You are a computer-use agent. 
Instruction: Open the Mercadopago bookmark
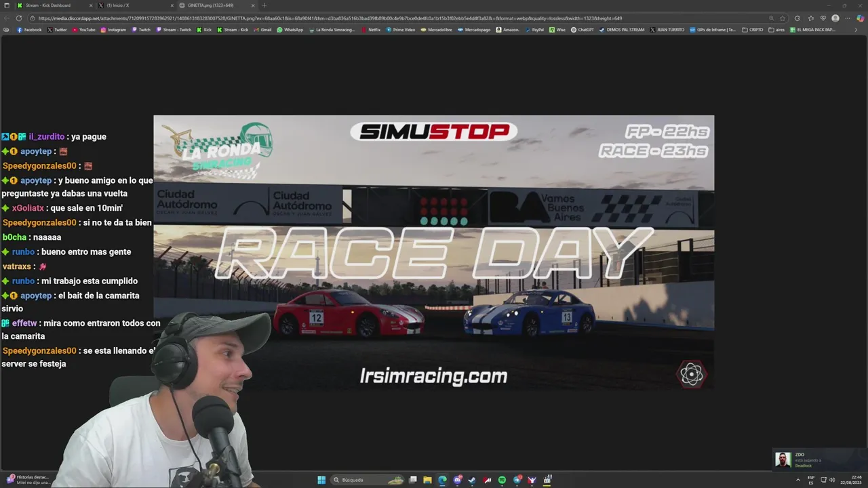pyautogui.click(x=474, y=30)
